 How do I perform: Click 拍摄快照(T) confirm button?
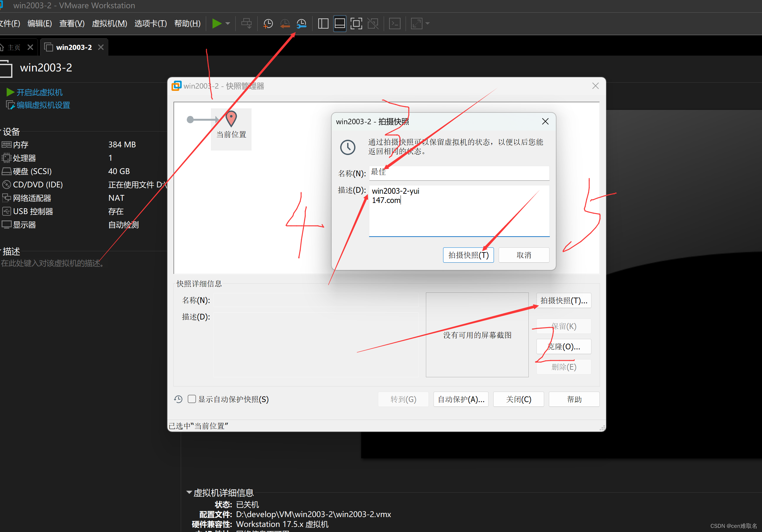click(468, 255)
